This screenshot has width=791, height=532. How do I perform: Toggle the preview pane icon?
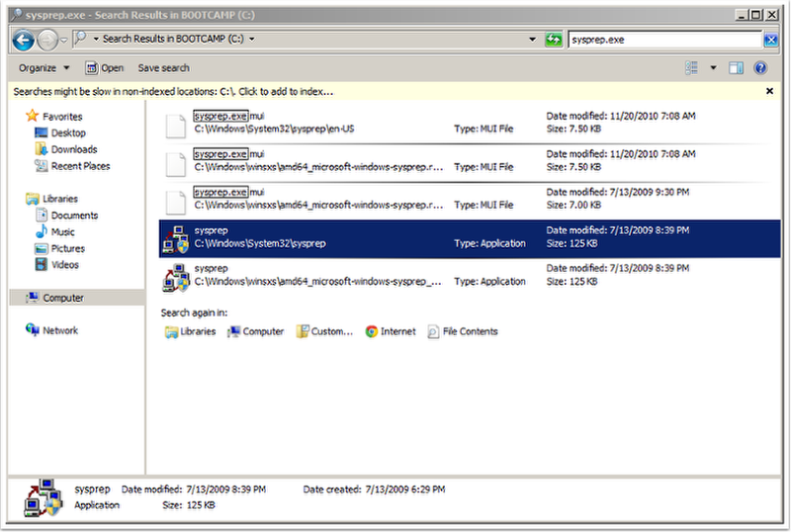pos(736,68)
